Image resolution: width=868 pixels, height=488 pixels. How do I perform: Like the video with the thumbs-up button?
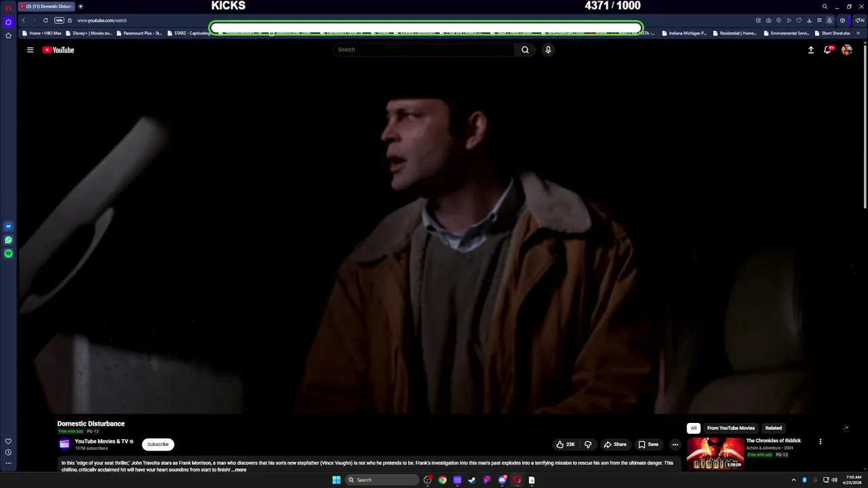tap(565, 445)
